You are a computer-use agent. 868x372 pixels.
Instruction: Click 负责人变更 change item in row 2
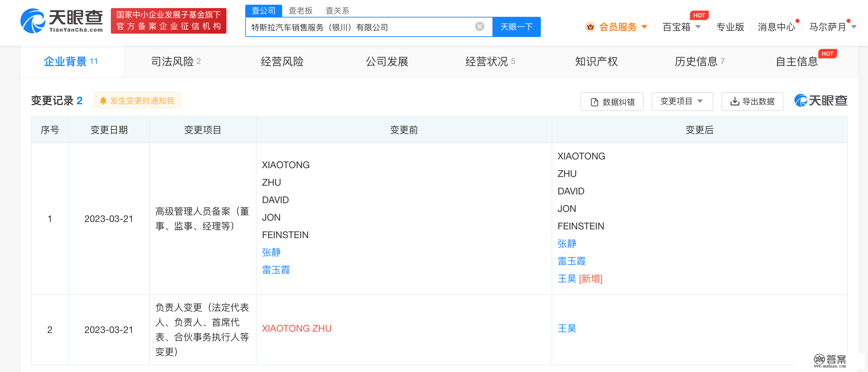click(202, 329)
